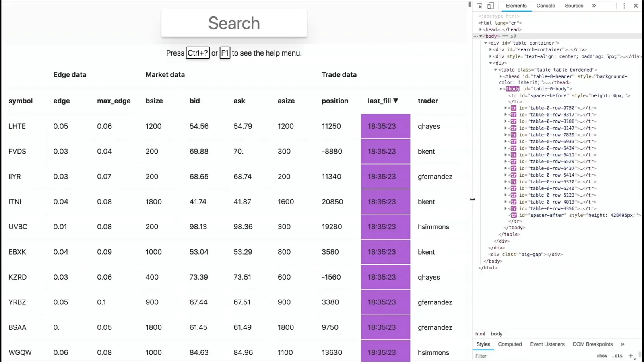This screenshot has height=362, width=644.
Task: Switch to the Sources tab
Action: point(574,6)
